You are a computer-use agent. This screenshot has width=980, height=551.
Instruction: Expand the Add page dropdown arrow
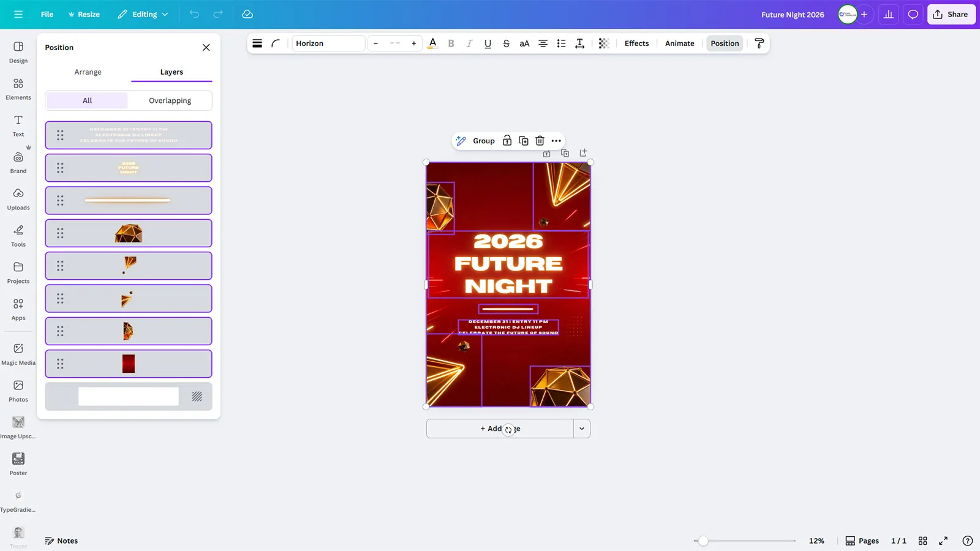tap(581, 429)
